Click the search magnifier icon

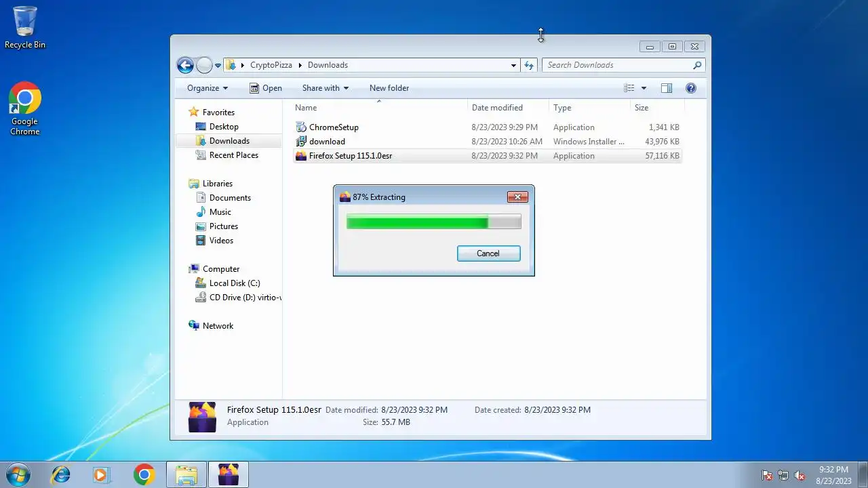[x=697, y=65]
